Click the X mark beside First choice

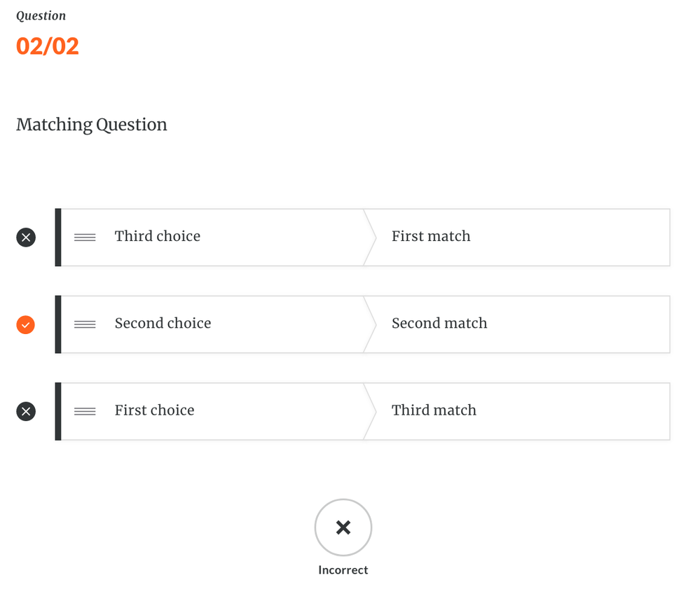click(26, 411)
